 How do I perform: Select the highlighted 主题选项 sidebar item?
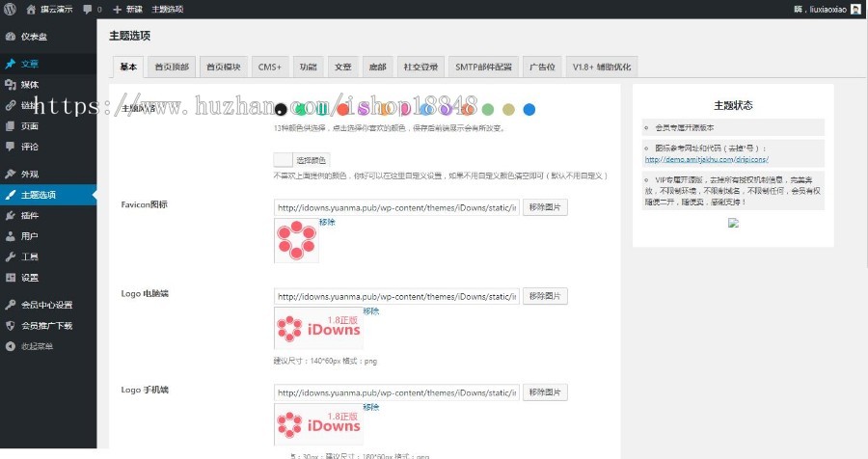pyautogui.click(x=48, y=195)
